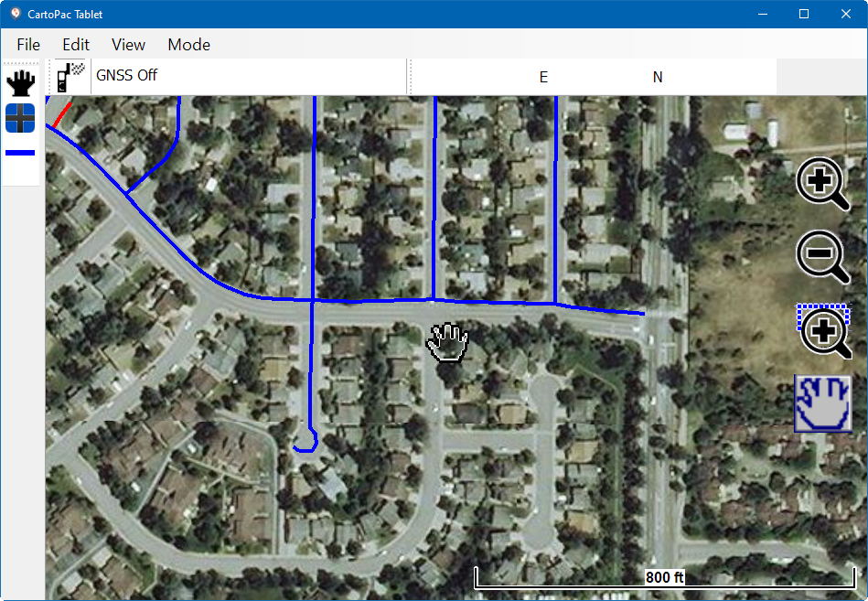The image size is (868, 601).
Task: Toggle the blue hand pan button on the map
Action: point(822,403)
